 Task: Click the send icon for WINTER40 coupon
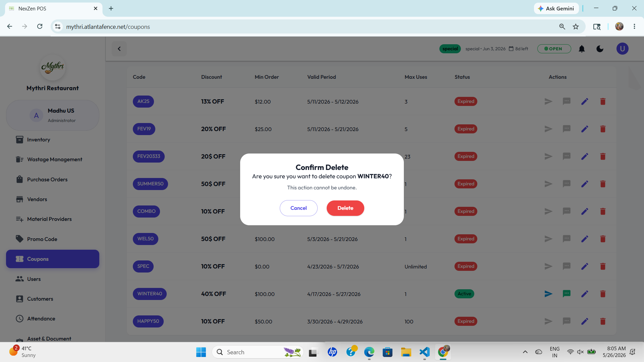(x=548, y=294)
